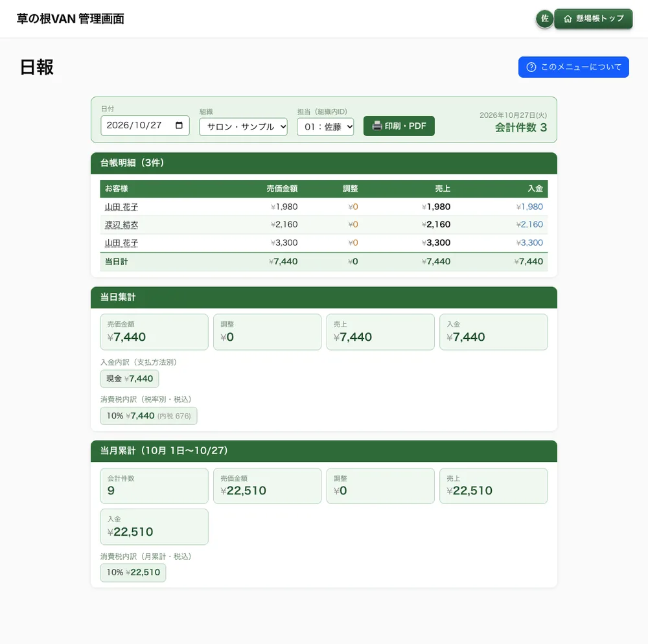Open the 組織 dropdown サロン・サンプル
This screenshot has width=648, height=644.
[243, 127]
